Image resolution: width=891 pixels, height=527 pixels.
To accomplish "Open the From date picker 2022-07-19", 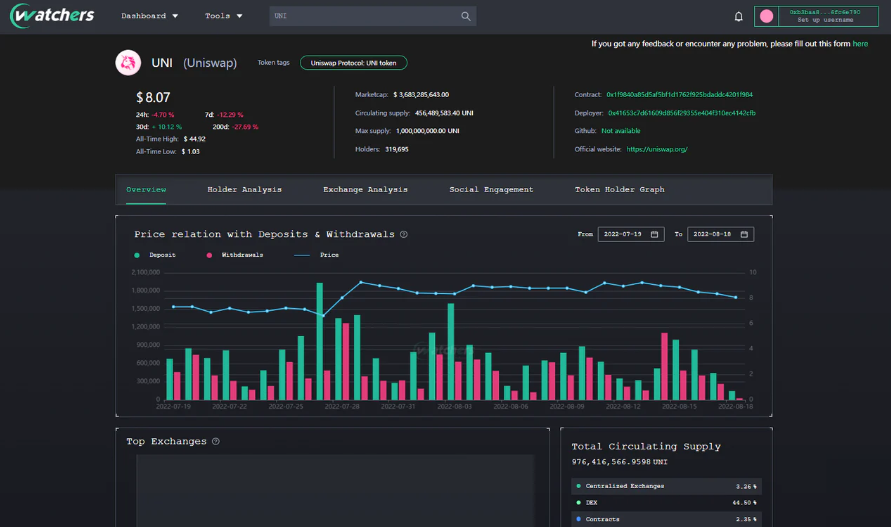I will tap(631, 234).
